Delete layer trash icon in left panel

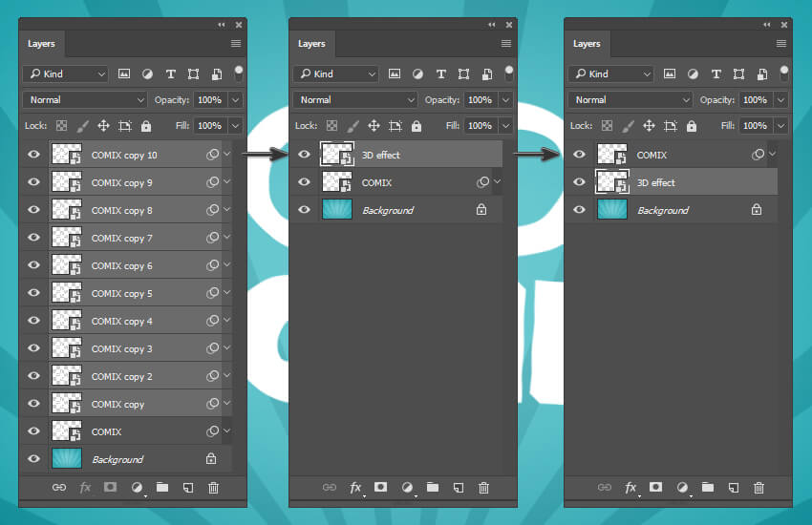click(213, 488)
